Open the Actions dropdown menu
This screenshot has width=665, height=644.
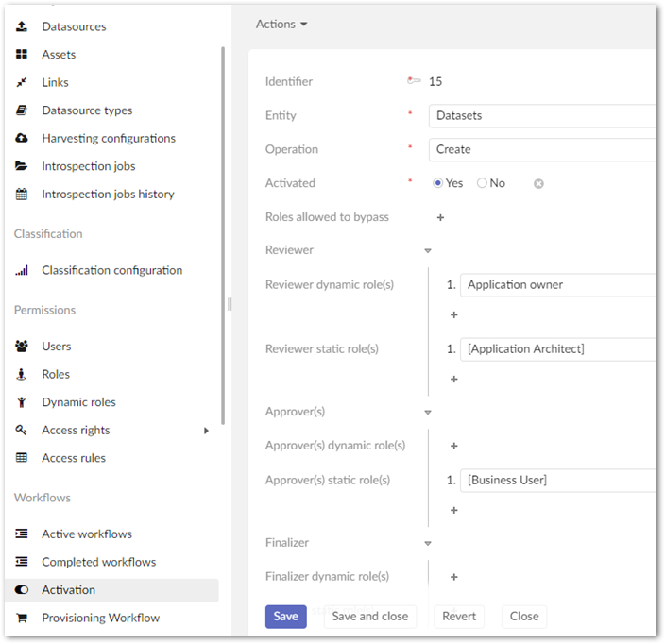click(281, 25)
